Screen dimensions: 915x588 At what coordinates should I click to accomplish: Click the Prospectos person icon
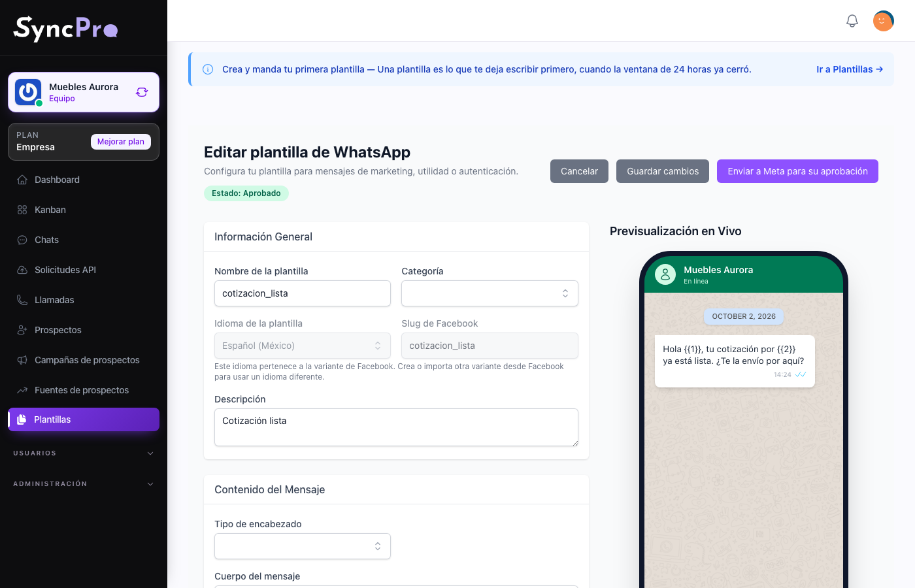click(x=22, y=330)
